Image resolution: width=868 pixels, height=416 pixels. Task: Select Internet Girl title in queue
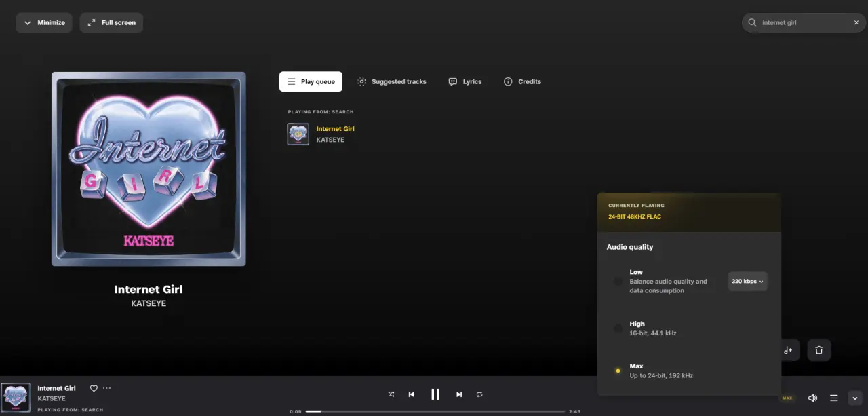pos(335,128)
